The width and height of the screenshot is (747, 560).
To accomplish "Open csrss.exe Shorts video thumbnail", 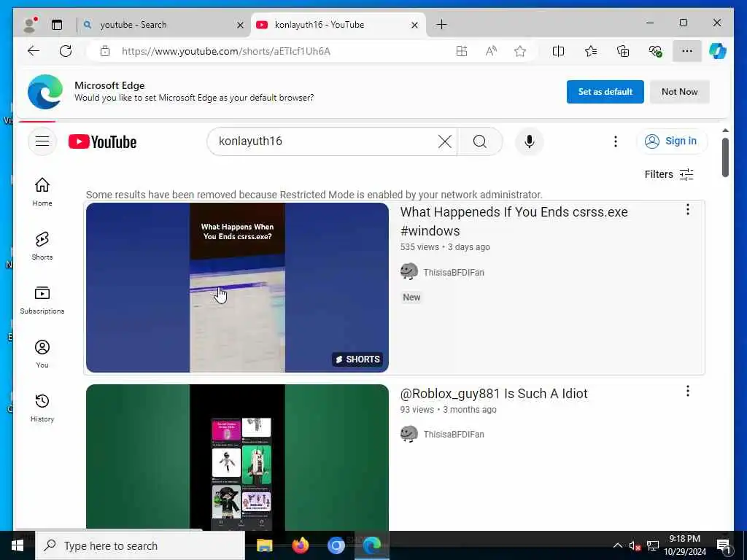I will (237, 287).
